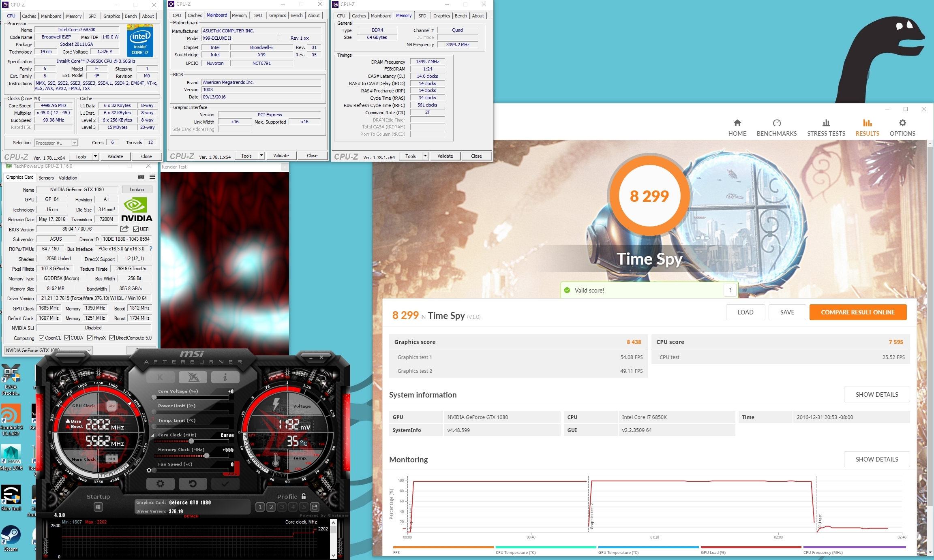Toggle OpenCL checkbox in GPU-Z

(x=41, y=338)
